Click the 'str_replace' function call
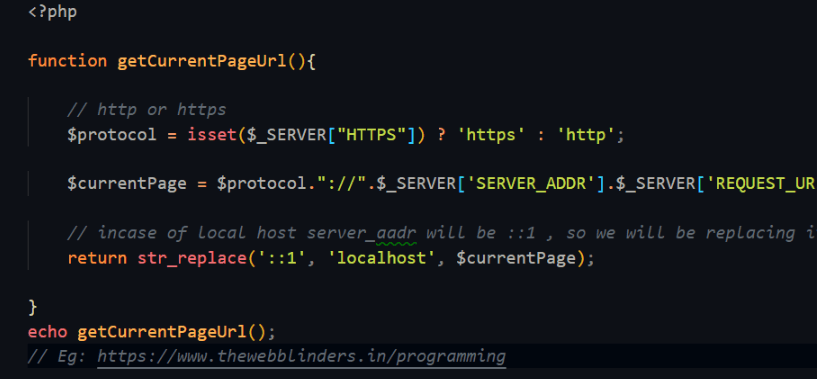 coord(192,259)
